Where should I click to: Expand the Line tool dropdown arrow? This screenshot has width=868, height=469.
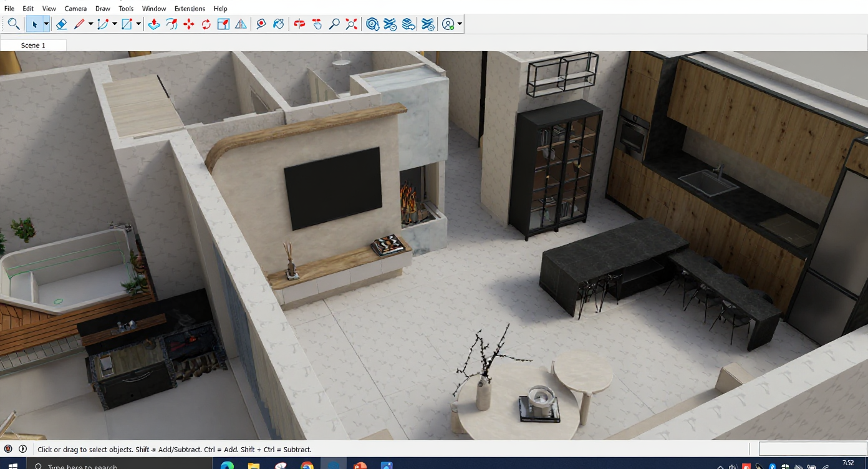coord(90,24)
